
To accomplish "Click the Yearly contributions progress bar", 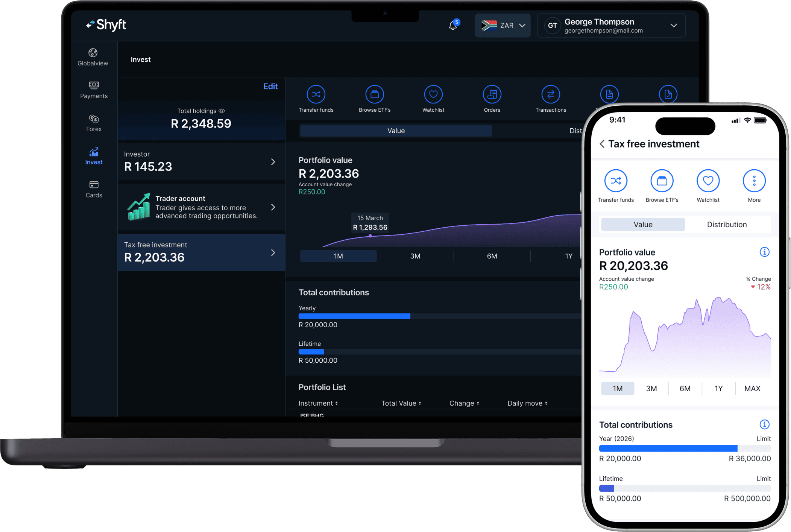I will [x=440, y=316].
